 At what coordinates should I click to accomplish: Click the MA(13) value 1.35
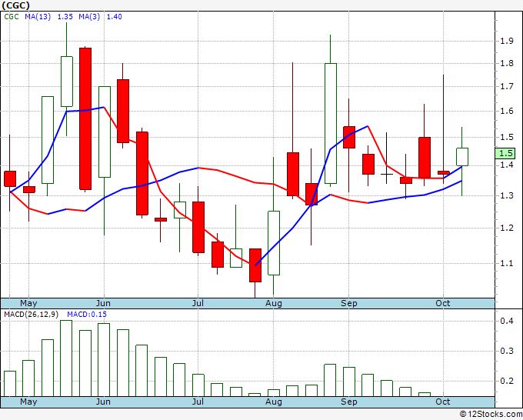(x=65, y=16)
